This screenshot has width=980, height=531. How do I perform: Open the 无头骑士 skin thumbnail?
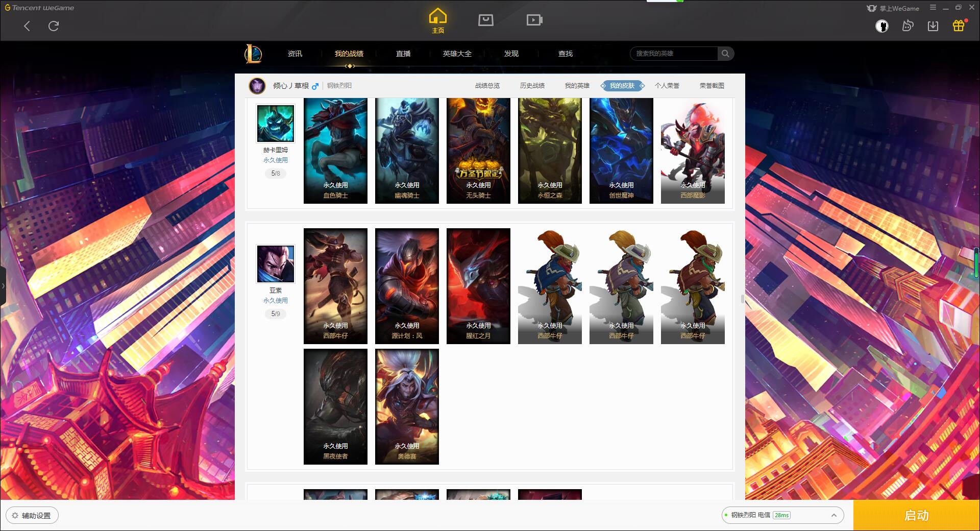pos(478,151)
